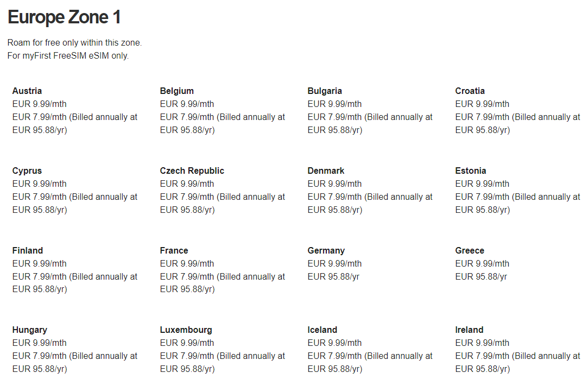Click the Europe Zone 1 heading
This screenshot has height=379, width=588.
pos(64,17)
